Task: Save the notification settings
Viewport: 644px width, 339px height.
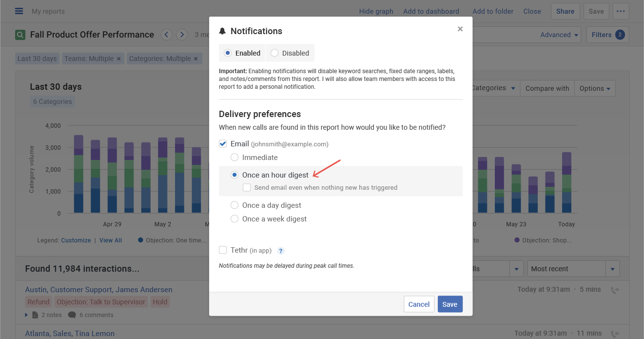Action: (449, 304)
